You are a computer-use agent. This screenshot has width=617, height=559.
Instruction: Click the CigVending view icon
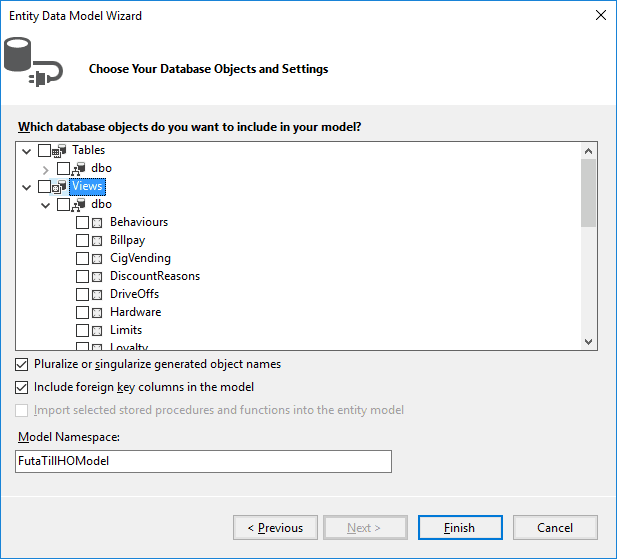98,259
